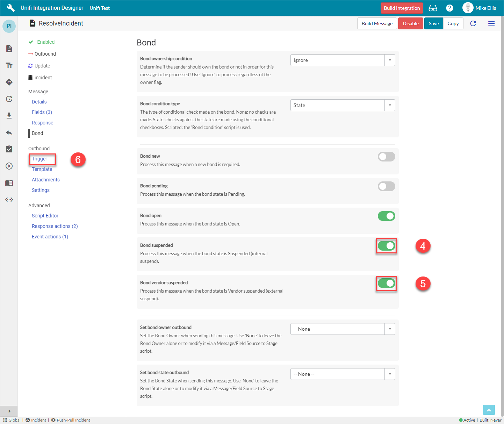The width and height of the screenshot is (504, 424).
Task: Open the hamburger menu icon
Action: (491, 23)
